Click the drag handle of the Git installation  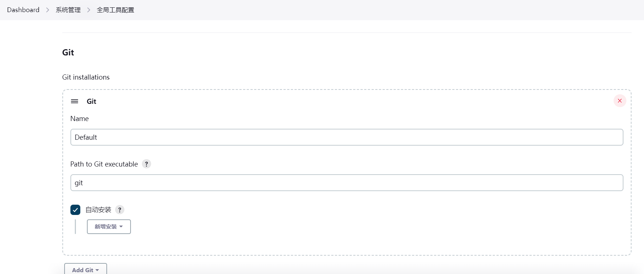pos(74,101)
